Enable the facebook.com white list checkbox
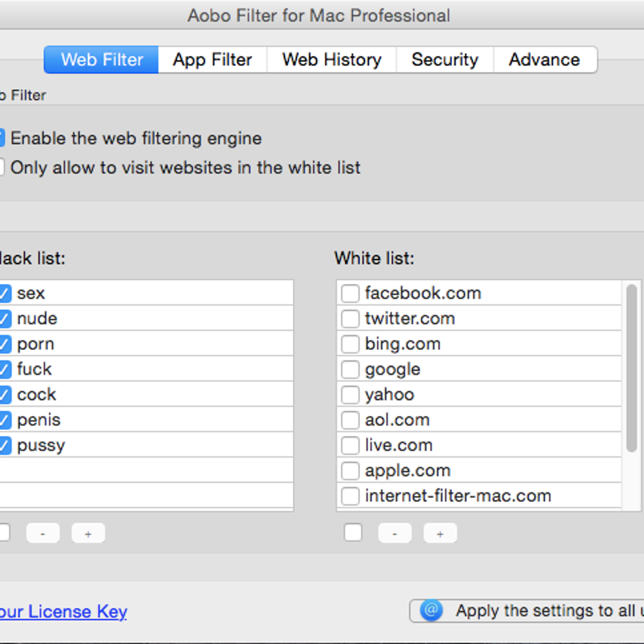The width and height of the screenshot is (644, 644). (x=350, y=294)
